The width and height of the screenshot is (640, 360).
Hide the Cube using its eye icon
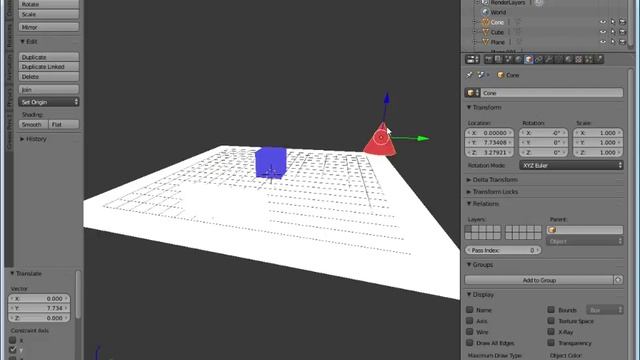coord(603,32)
